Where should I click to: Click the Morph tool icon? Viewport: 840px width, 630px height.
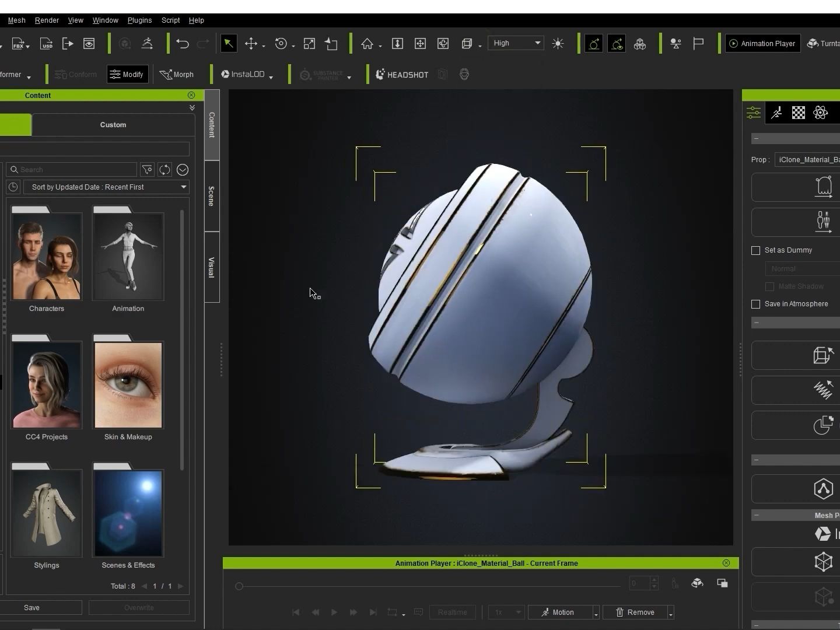tap(177, 75)
